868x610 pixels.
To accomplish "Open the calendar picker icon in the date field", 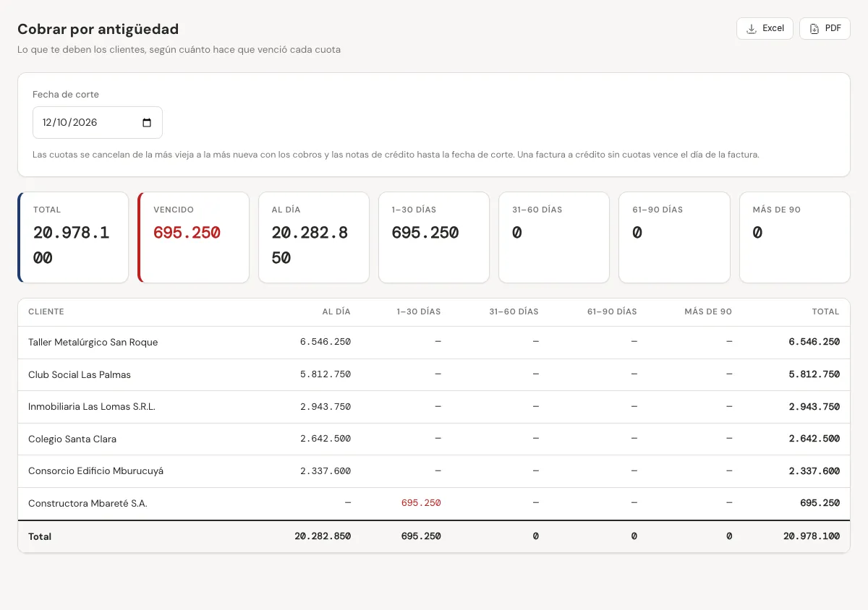I will coord(147,123).
